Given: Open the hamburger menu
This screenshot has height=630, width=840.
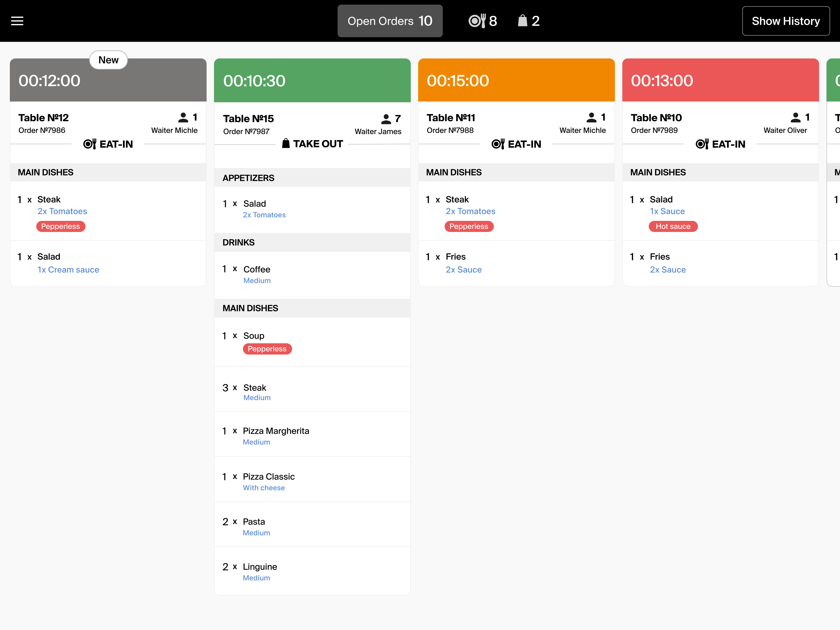Looking at the screenshot, I should pos(17,21).
